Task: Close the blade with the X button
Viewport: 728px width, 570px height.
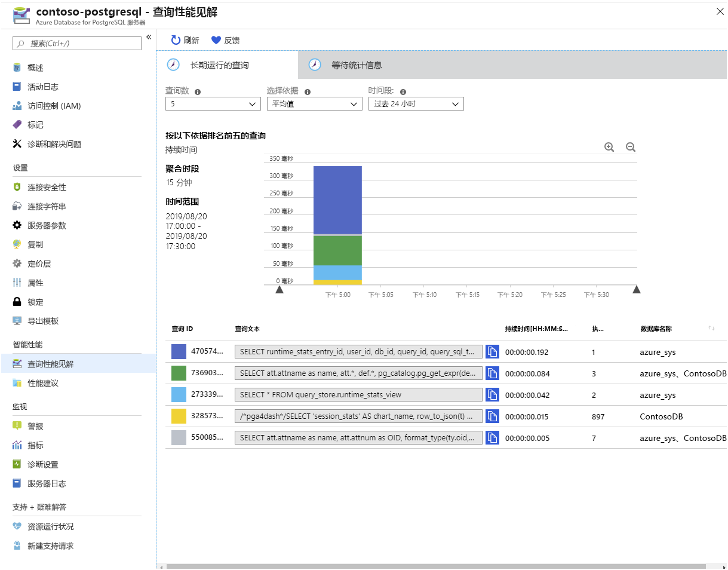Action: pyautogui.click(x=719, y=11)
